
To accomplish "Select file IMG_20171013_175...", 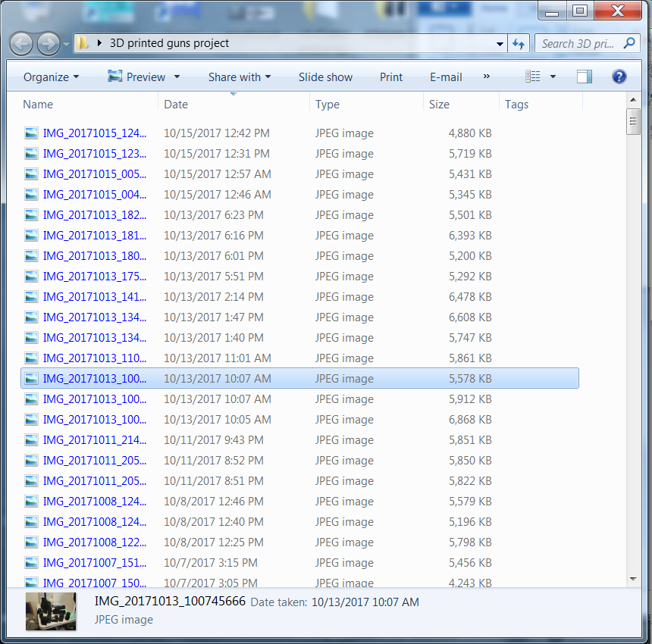I will [299, 277].
